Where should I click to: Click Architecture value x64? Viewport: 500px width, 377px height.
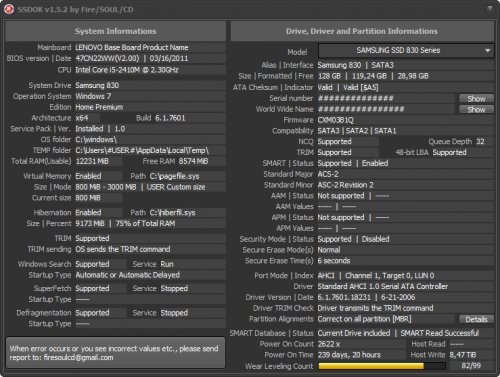[x=82, y=118]
